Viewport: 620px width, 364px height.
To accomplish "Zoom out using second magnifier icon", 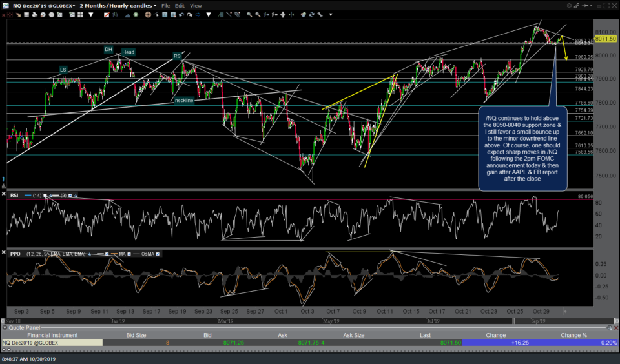I will (258, 15).
